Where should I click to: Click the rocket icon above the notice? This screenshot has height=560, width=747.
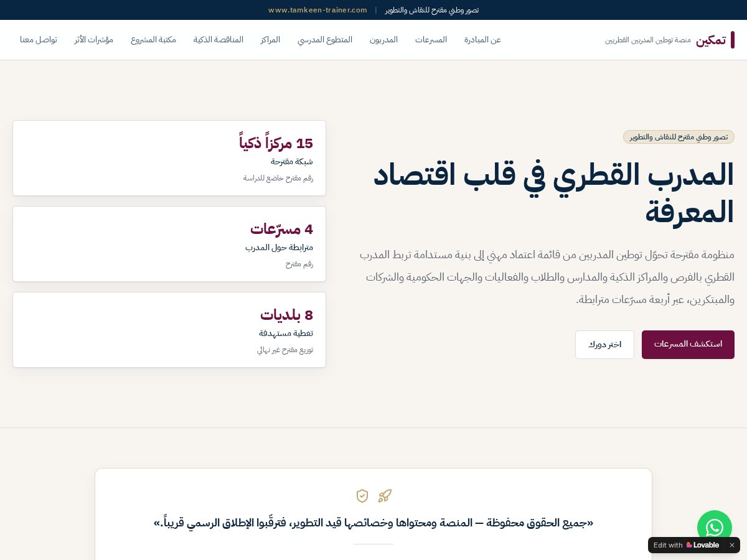(x=385, y=496)
